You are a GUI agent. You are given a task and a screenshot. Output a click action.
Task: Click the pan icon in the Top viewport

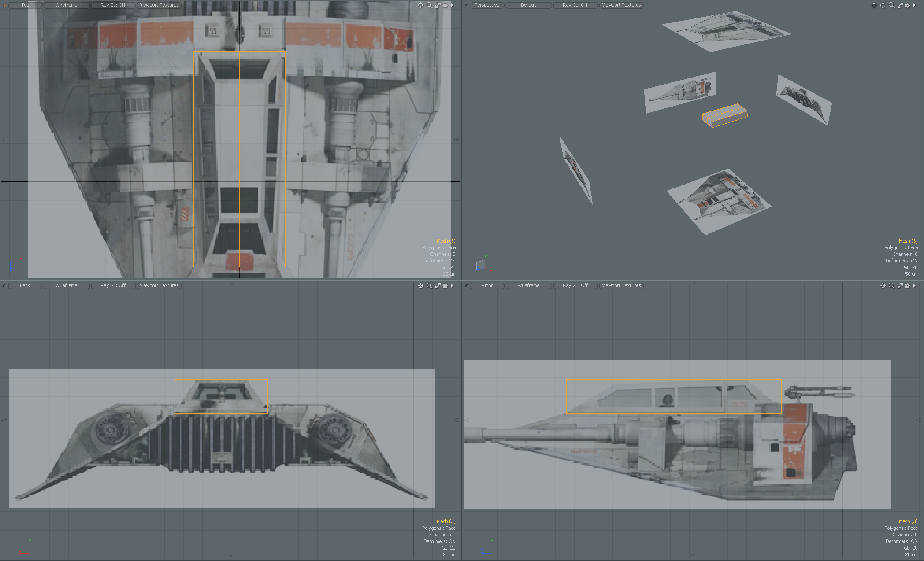[420, 5]
